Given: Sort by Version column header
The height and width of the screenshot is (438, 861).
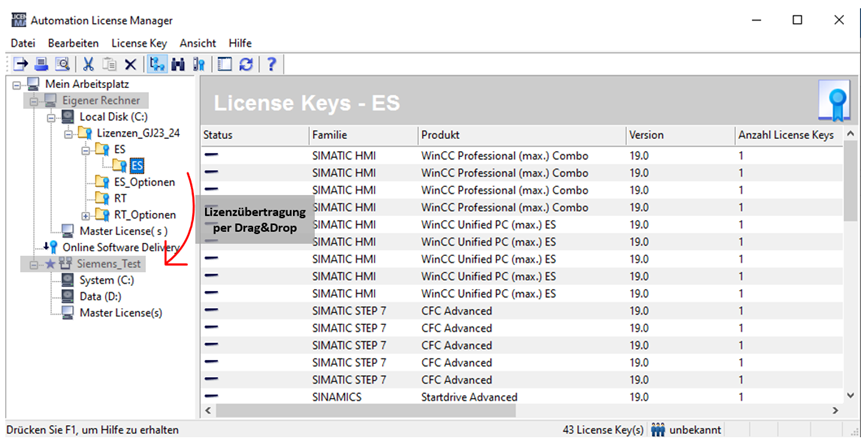Looking at the screenshot, I should pos(680,135).
